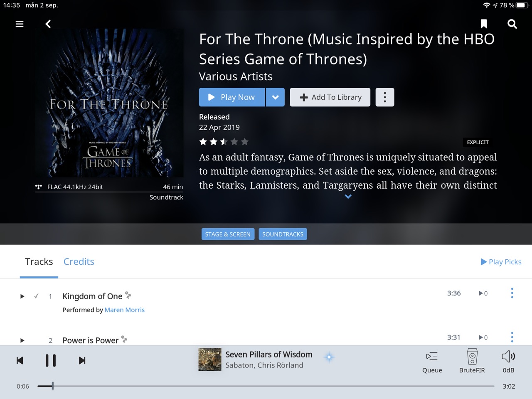Image resolution: width=532 pixels, height=399 pixels.
Task: Tap the bookmark icon
Action: pyautogui.click(x=484, y=24)
